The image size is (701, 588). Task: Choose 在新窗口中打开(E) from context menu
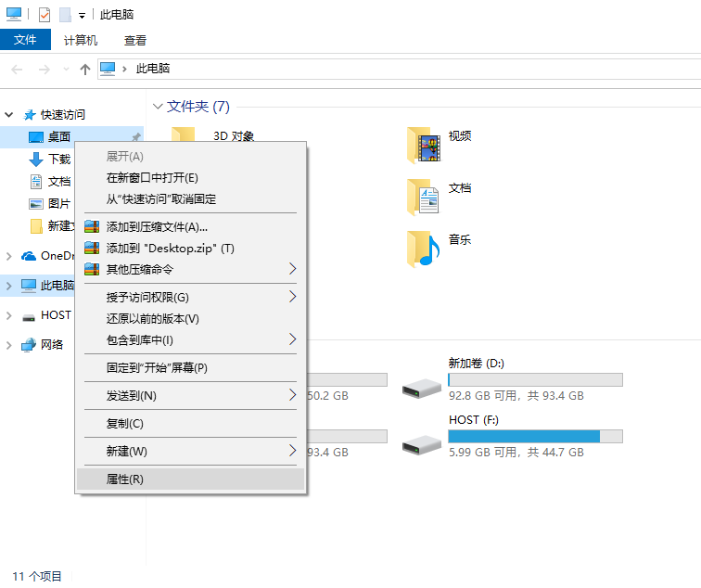(x=190, y=178)
